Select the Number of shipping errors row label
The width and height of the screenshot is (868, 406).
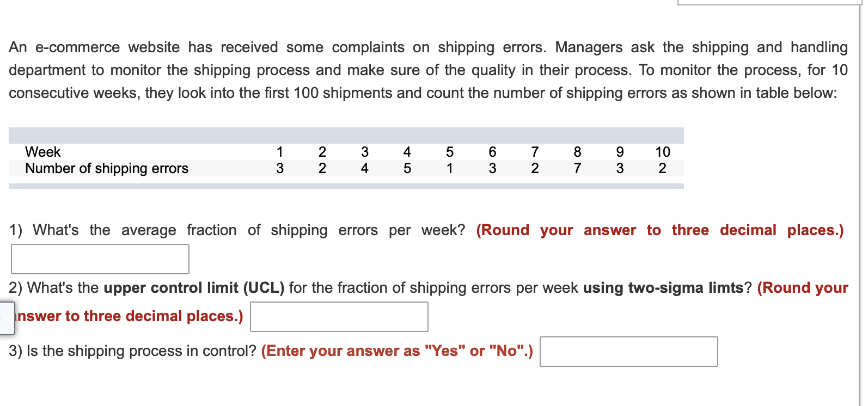[107, 169]
